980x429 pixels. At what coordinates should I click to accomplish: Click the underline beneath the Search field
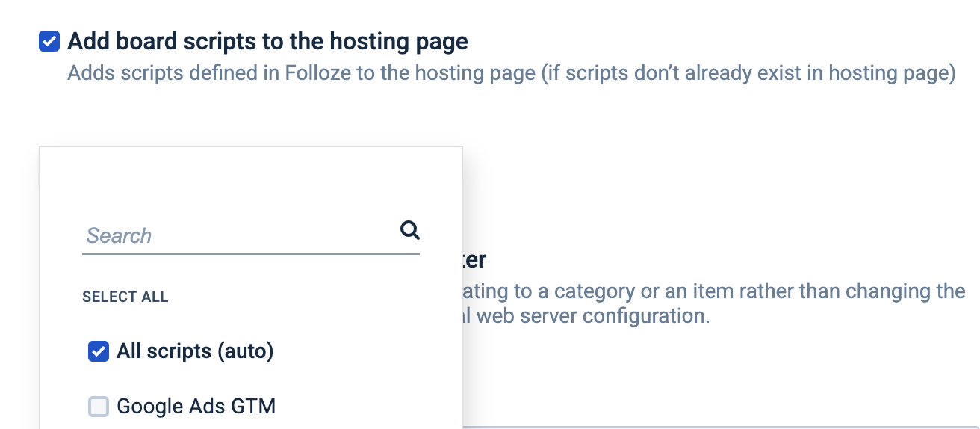[250, 254]
